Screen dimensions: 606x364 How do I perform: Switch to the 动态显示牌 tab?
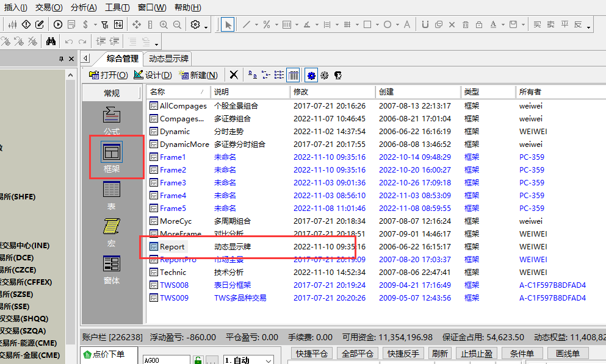(167, 59)
